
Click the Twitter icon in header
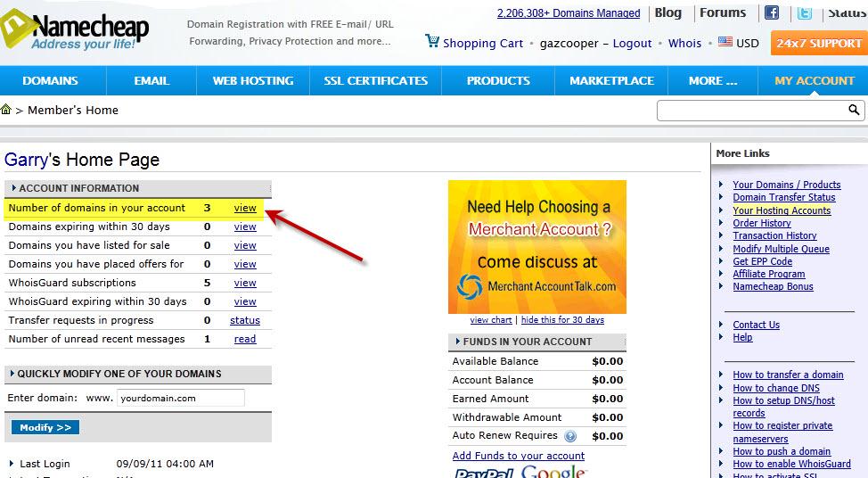pos(805,13)
